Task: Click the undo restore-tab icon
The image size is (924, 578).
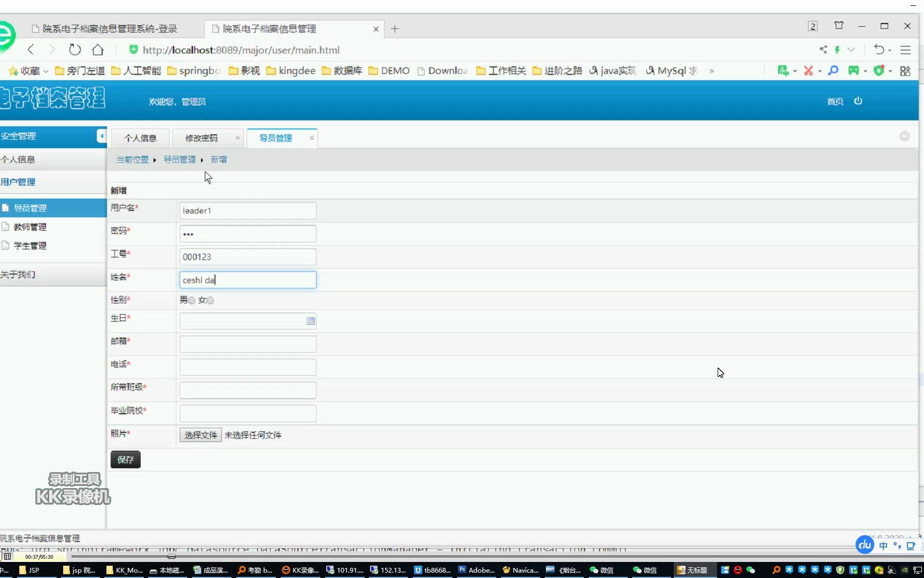Action: (x=879, y=50)
